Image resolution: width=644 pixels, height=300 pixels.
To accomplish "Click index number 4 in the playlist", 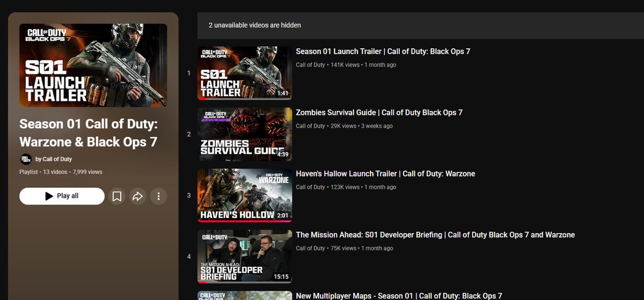I will click(189, 257).
